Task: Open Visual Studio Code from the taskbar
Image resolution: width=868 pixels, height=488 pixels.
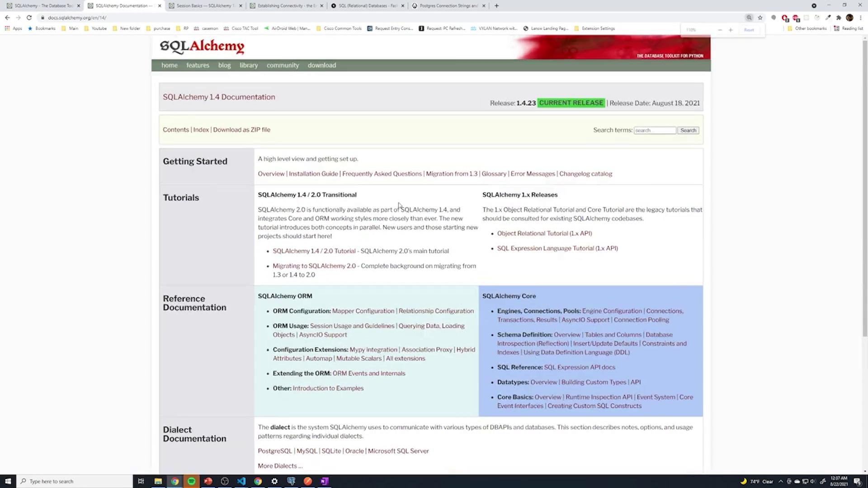Action: [x=241, y=481]
